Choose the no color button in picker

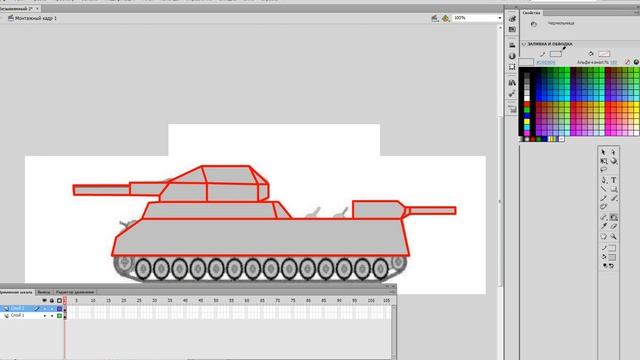(627, 62)
